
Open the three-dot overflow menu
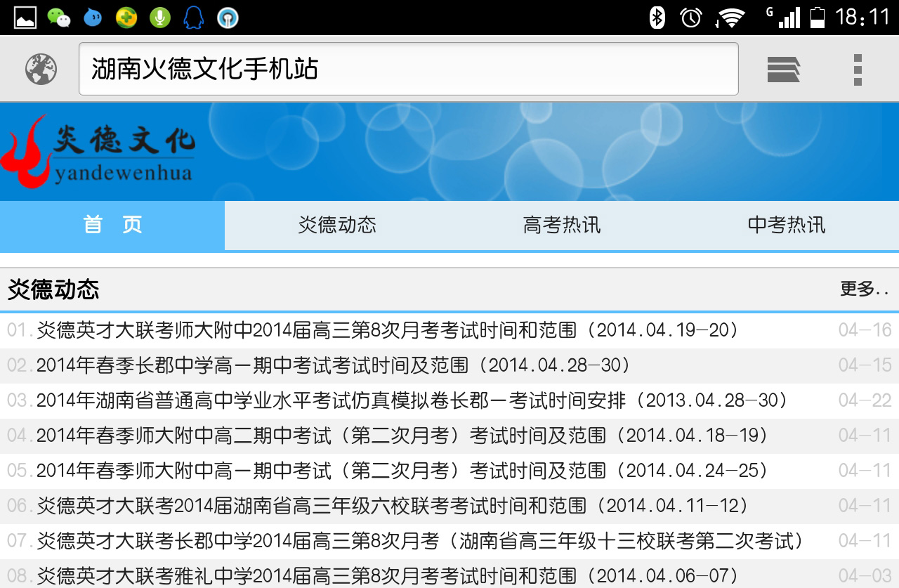point(857,69)
